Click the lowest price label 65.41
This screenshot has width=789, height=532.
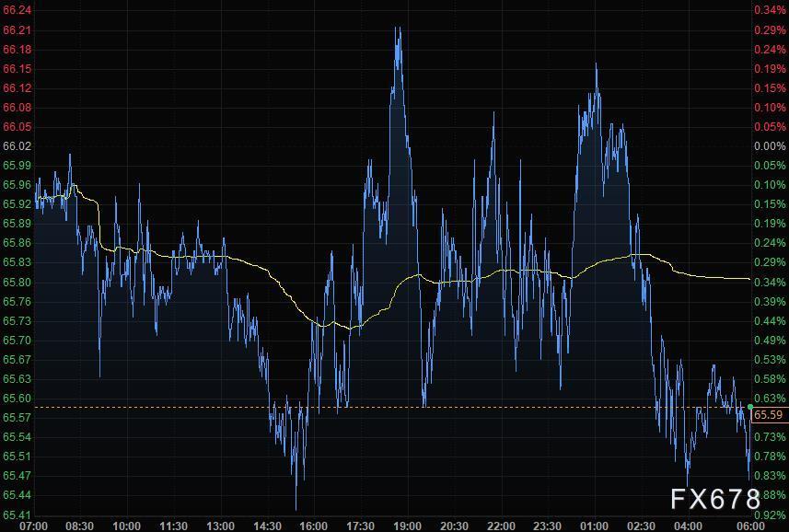pyautogui.click(x=17, y=515)
